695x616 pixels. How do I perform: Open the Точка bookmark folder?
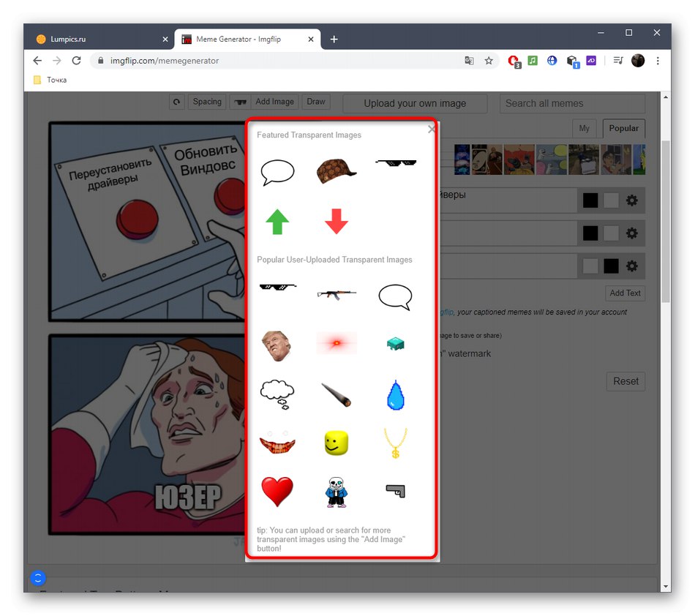coord(50,80)
